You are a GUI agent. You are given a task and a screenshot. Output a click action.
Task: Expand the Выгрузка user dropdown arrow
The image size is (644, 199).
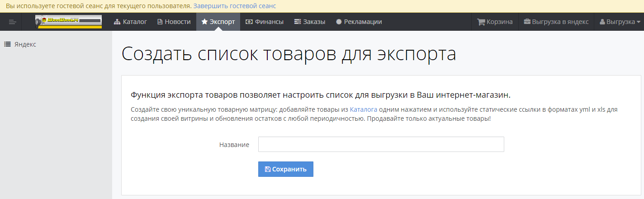click(x=638, y=22)
